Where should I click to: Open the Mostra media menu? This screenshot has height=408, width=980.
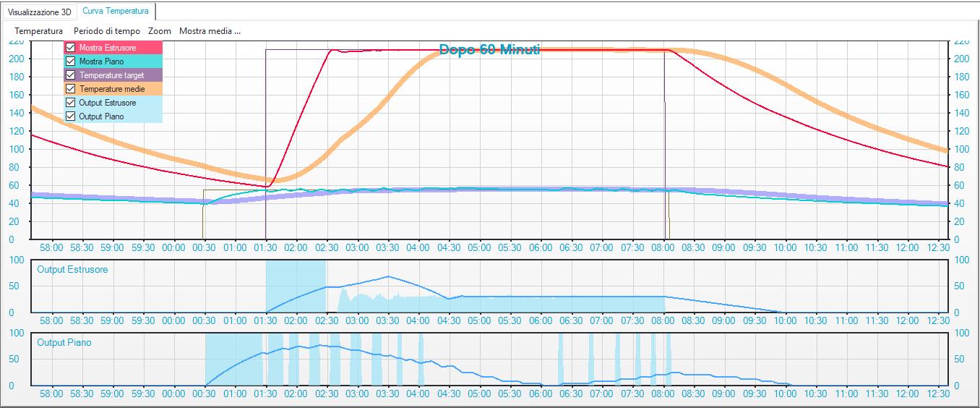click(210, 31)
